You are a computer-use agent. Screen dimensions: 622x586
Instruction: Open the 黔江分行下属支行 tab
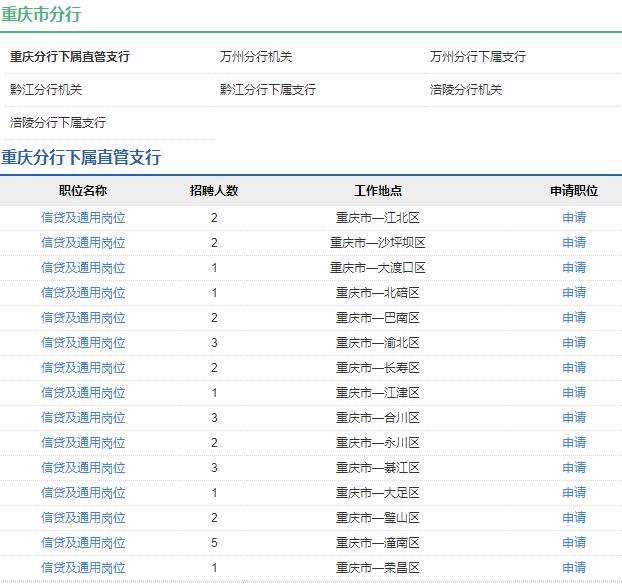(268, 90)
